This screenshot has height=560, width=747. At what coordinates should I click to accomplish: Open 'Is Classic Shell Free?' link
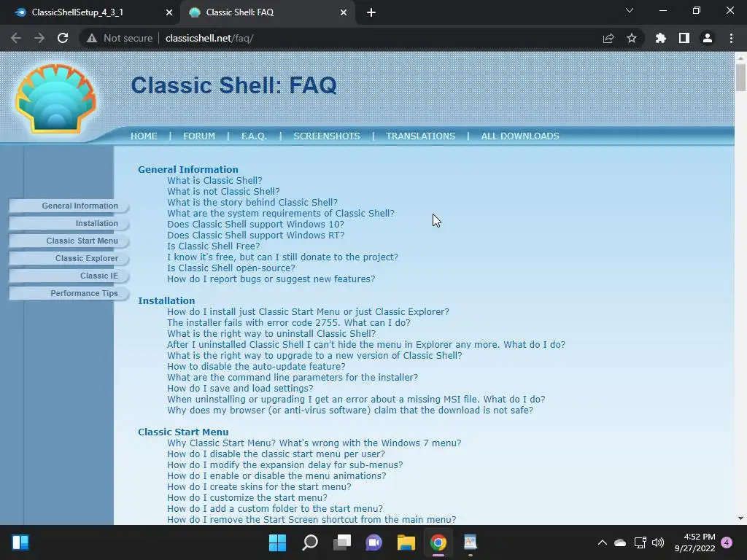pos(214,246)
